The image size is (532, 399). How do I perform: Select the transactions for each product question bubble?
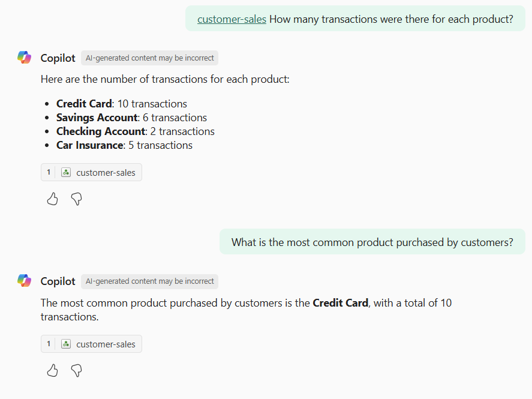pyautogui.click(x=355, y=19)
